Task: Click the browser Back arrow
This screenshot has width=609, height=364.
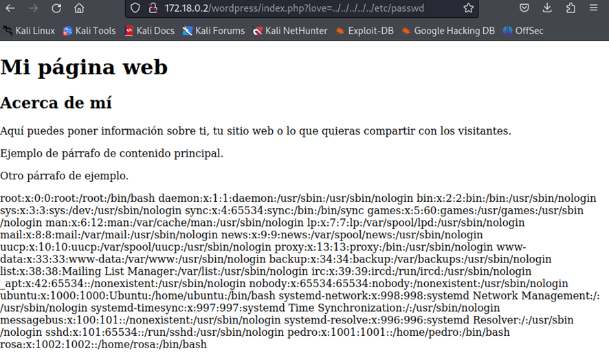Action: click(x=10, y=8)
